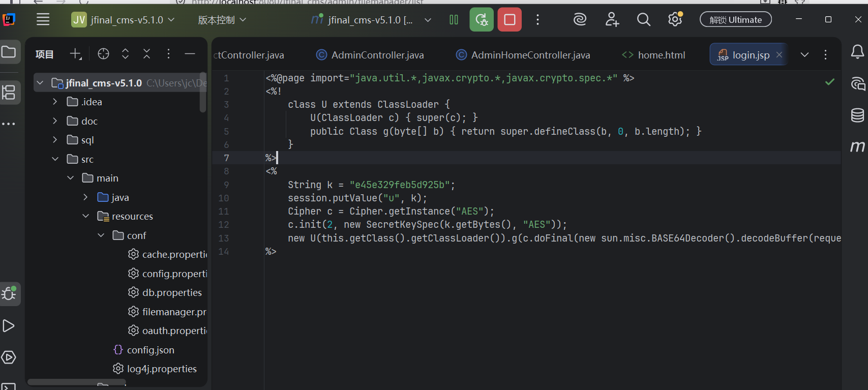Select opened file locate crosshair icon
Viewport: 868px width, 390px height.
pos(103,54)
